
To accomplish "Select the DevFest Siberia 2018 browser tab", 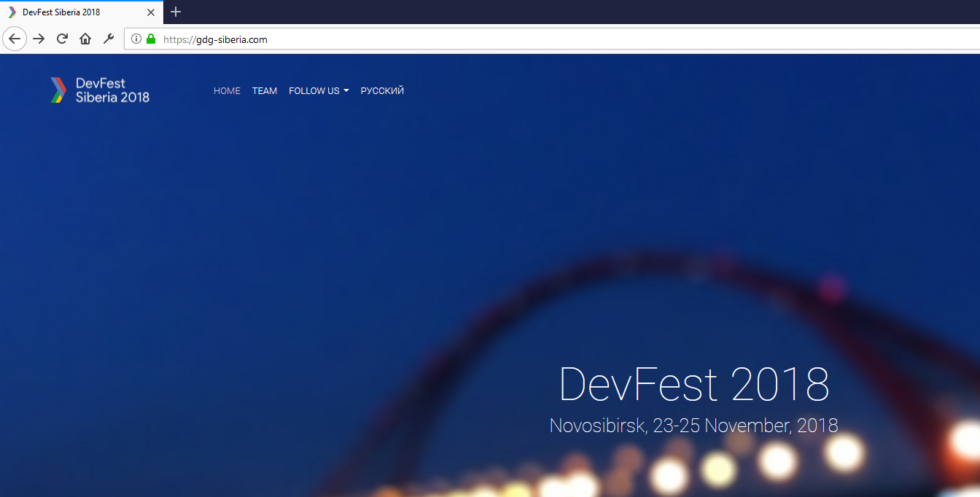I will point(81,12).
